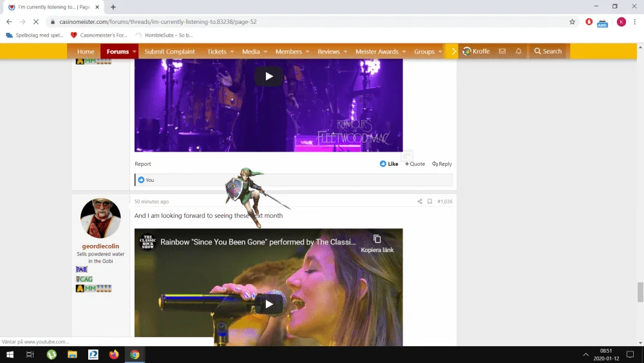Image resolution: width=644 pixels, height=363 pixels.
Task: Go back to previous page
Action: tap(9, 22)
